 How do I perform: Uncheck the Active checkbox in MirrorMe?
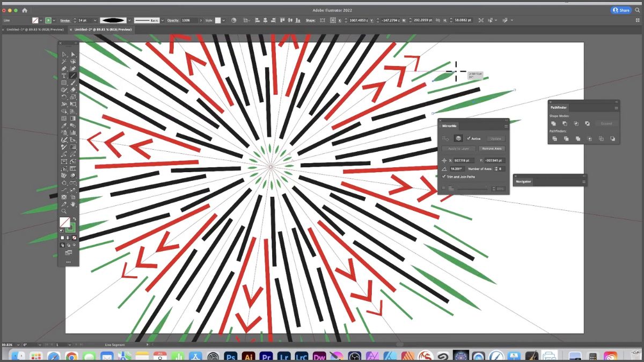click(x=469, y=138)
